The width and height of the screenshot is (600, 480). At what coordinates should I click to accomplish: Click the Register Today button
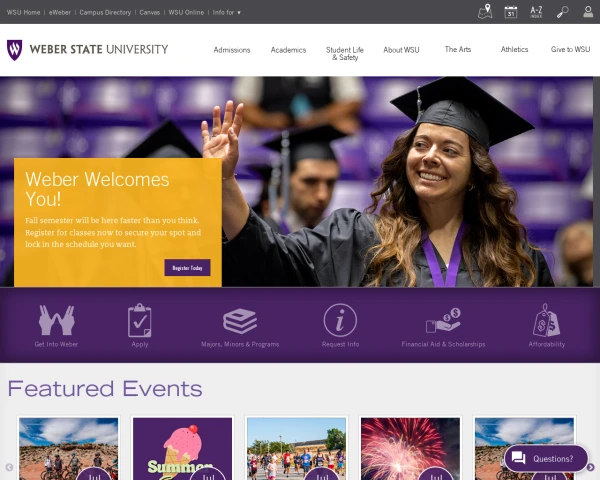tap(188, 268)
